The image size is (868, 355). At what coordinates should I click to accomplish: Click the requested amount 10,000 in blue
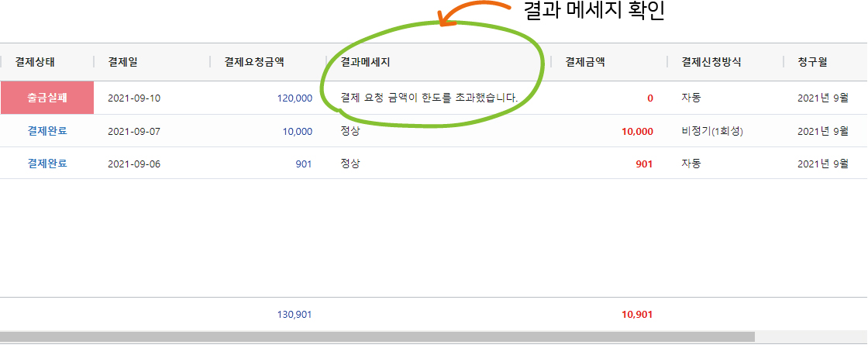pyautogui.click(x=298, y=132)
